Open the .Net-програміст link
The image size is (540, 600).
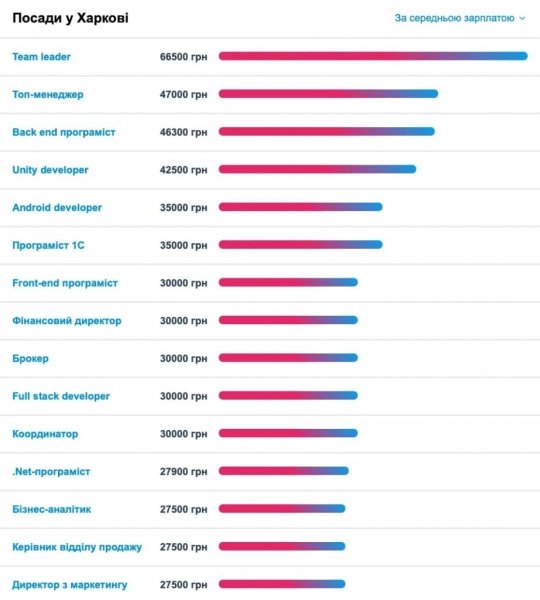pyautogui.click(x=51, y=471)
